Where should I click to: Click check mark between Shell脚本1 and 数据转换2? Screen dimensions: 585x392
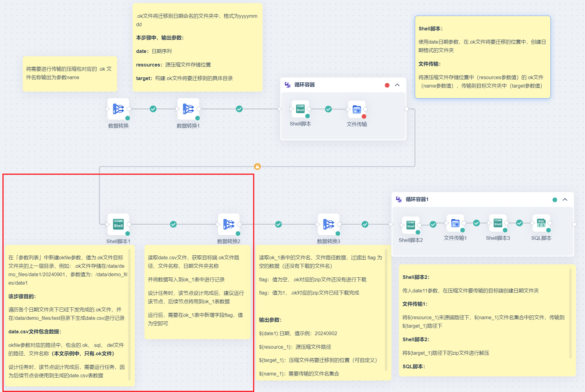pos(173,224)
